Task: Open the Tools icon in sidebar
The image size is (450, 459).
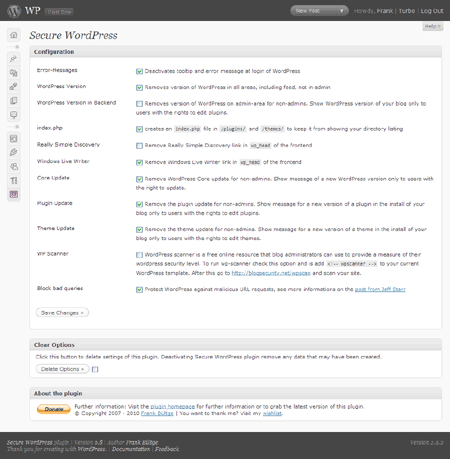Action: 14,181
